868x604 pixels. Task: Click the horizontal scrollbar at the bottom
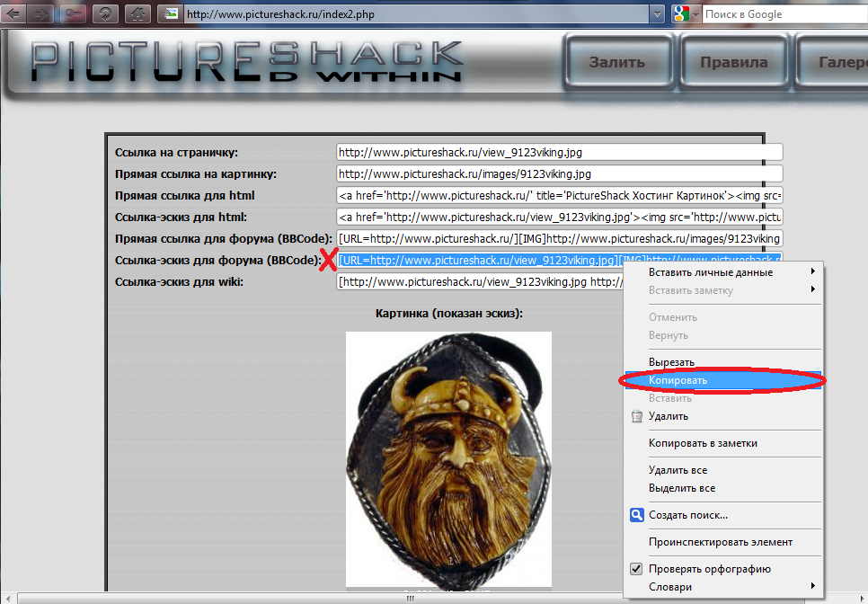tap(410, 599)
